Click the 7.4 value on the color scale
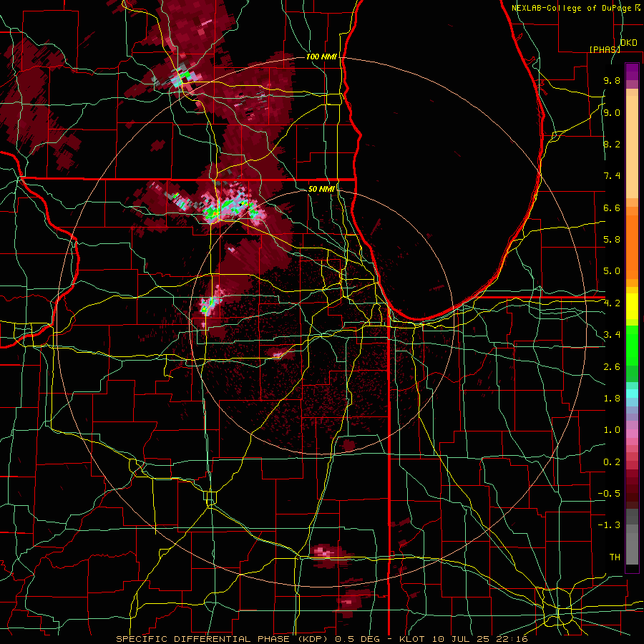 coord(612,176)
